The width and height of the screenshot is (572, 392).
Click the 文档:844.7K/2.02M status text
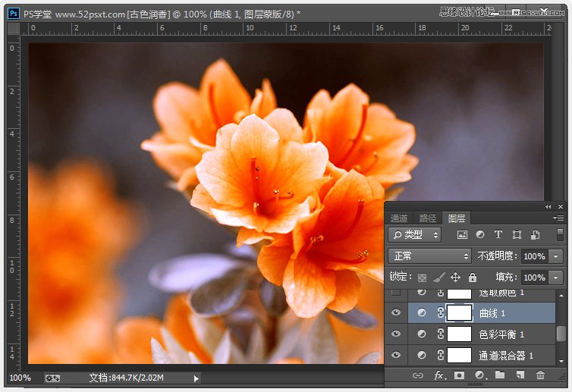click(x=126, y=378)
